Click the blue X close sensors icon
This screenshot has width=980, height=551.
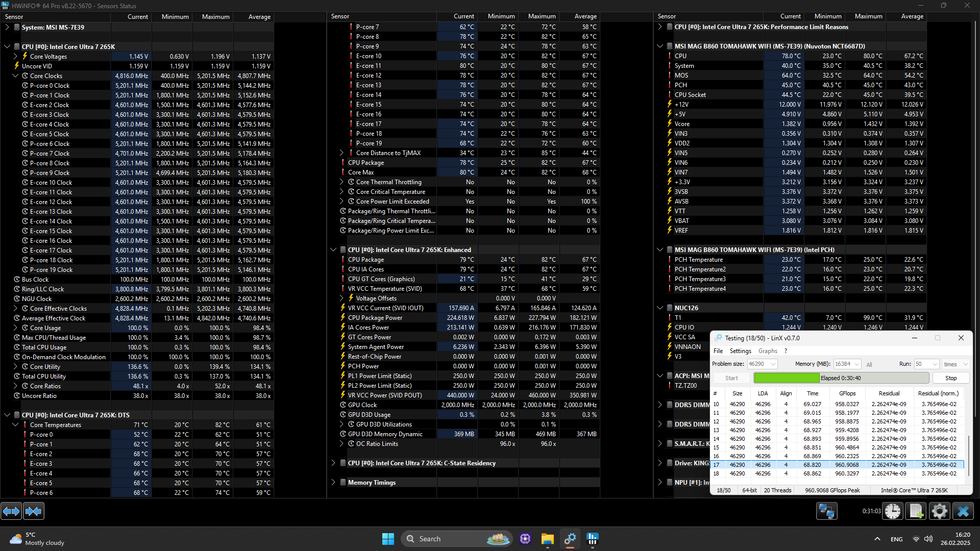[963, 511]
